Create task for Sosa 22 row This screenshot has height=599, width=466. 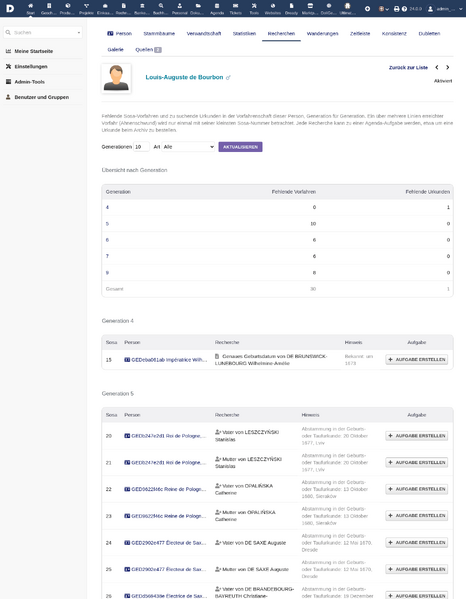click(x=417, y=489)
